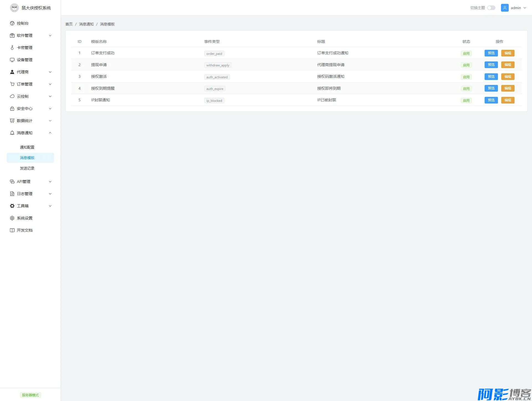This screenshot has width=532, height=401.
Task: Go to the 发送记录 submenu item
Action: [27, 168]
